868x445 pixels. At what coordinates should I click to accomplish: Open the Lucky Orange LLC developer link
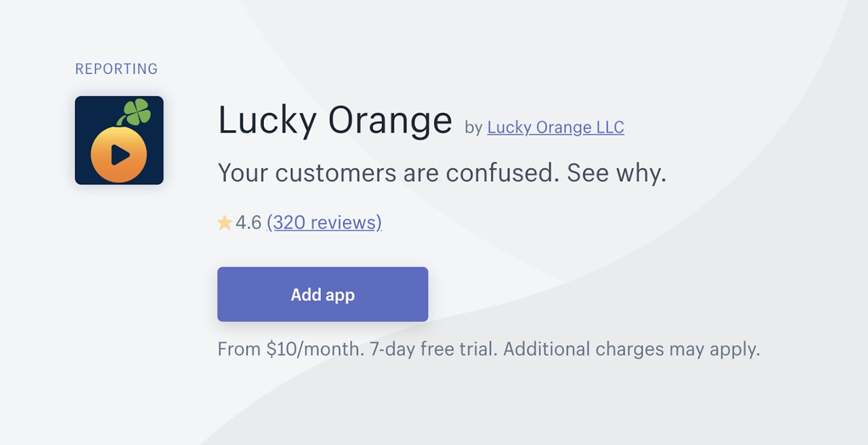pyautogui.click(x=556, y=127)
